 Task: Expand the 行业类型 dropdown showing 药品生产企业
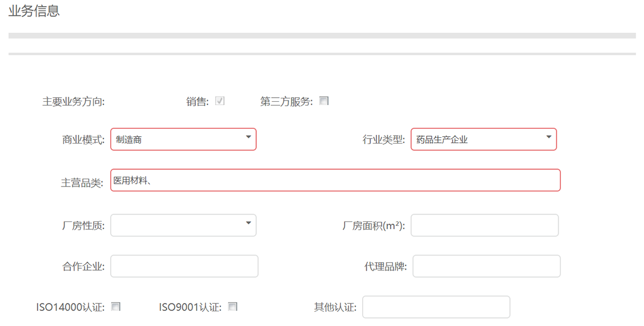(484, 140)
